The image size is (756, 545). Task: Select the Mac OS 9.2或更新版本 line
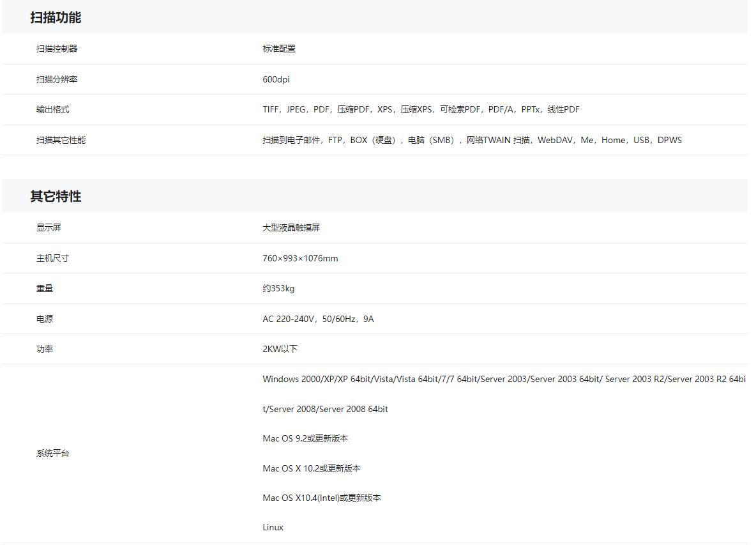coord(305,438)
